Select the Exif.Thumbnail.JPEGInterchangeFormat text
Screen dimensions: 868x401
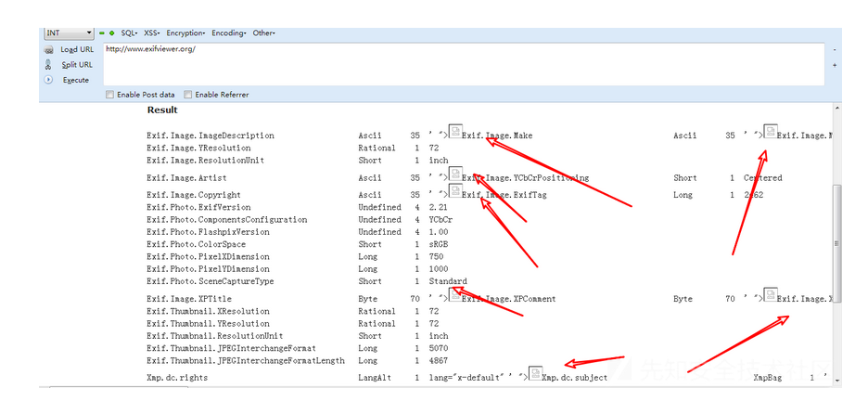(232, 348)
